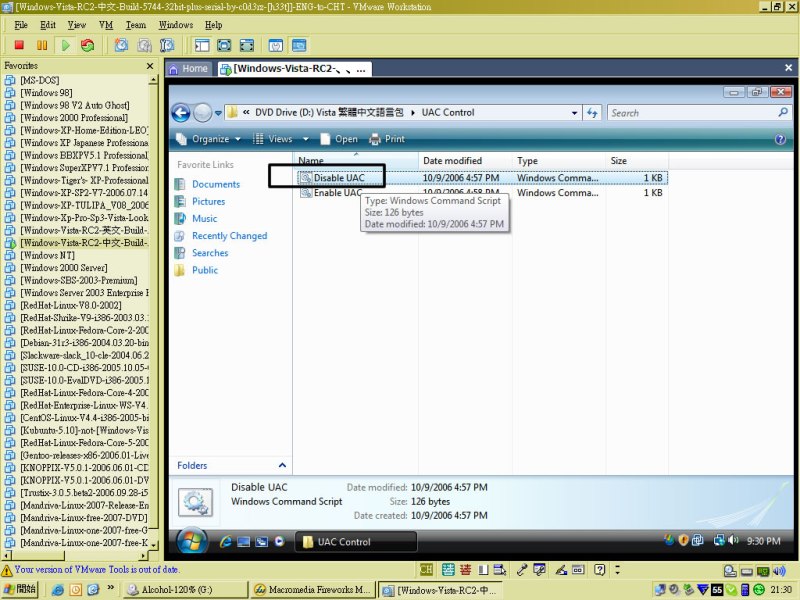800x600 pixels.
Task: Open the Pictures favorite link
Action: tap(209, 202)
